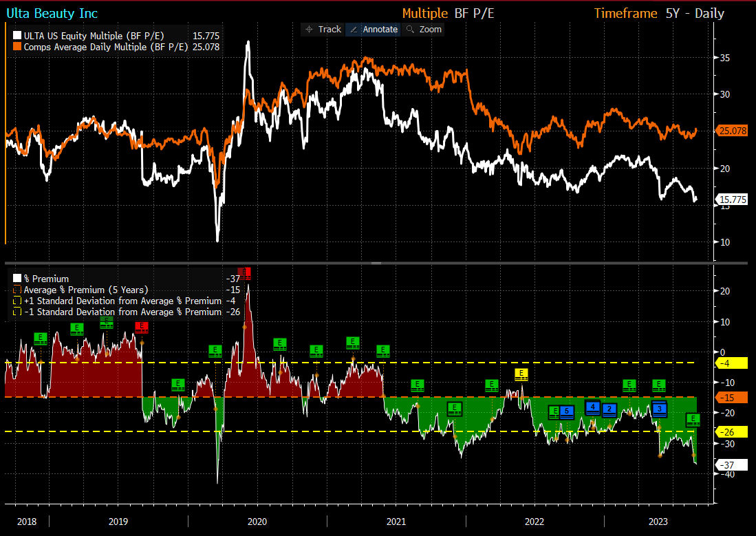756x536 pixels.
Task: Click the yellow -26 axis value tag
Action: coord(733,432)
